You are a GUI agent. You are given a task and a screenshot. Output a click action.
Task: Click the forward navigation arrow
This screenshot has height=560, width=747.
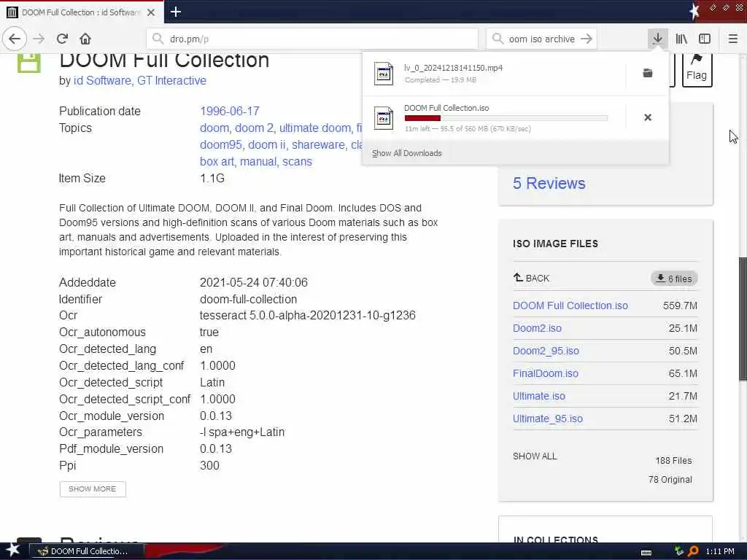click(x=39, y=39)
